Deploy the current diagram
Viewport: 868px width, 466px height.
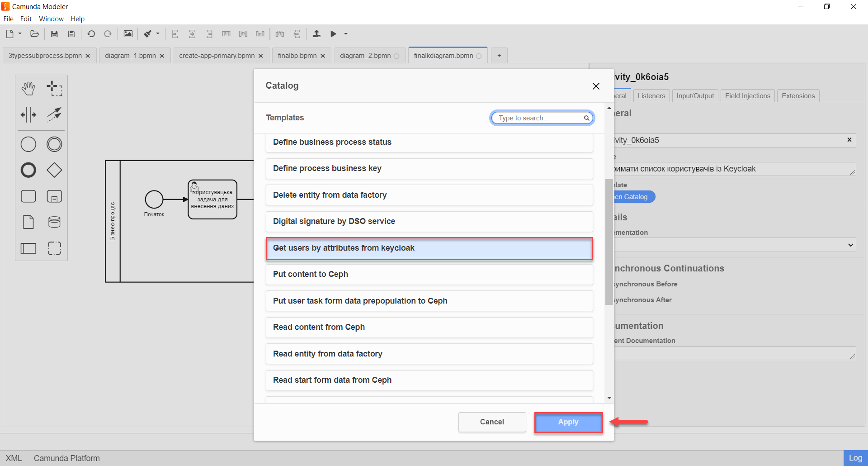316,34
